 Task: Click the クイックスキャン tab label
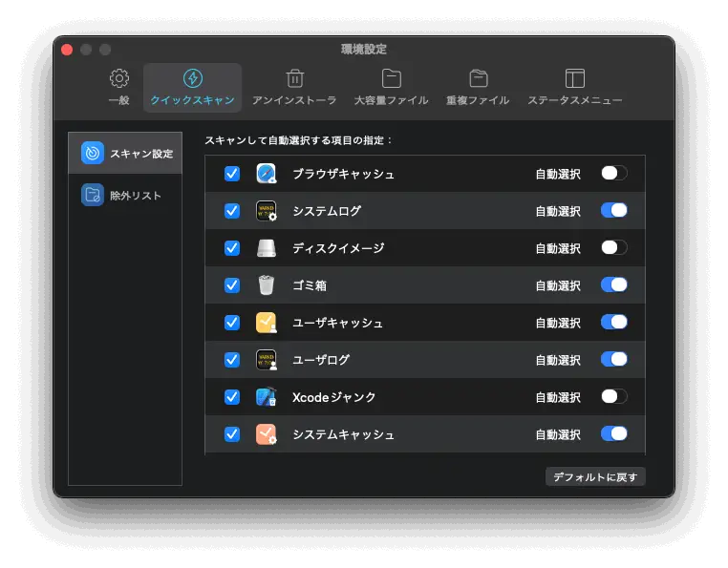click(x=193, y=100)
